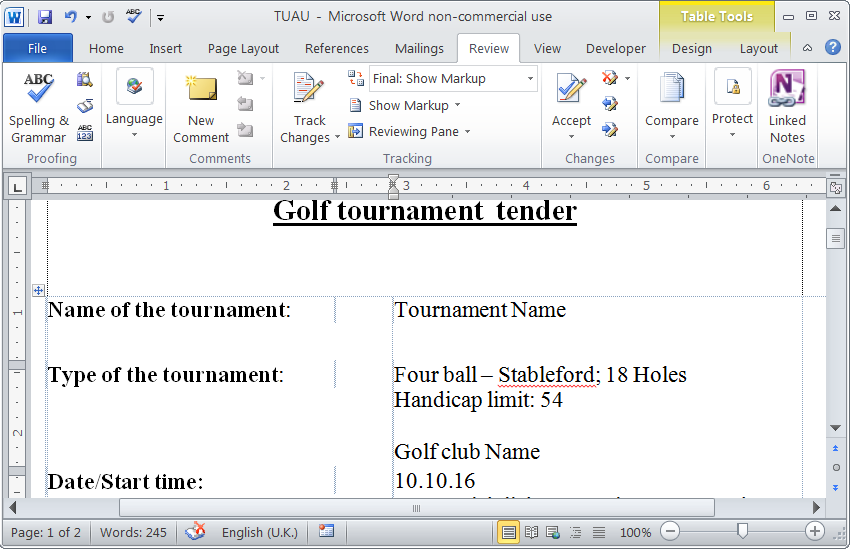Click the Word Count icon in Proofing
The image size is (850, 551).
click(85, 133)
